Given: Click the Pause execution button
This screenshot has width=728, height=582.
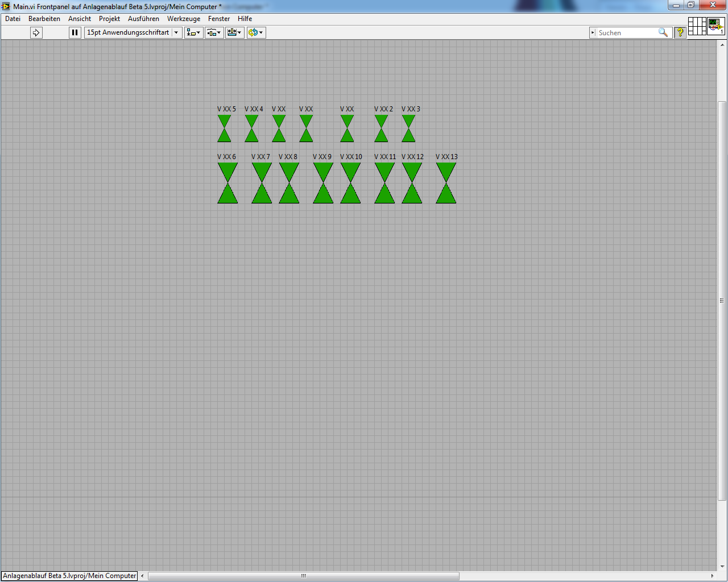Looking at the screenshot, I should click(x=75, y=32).
